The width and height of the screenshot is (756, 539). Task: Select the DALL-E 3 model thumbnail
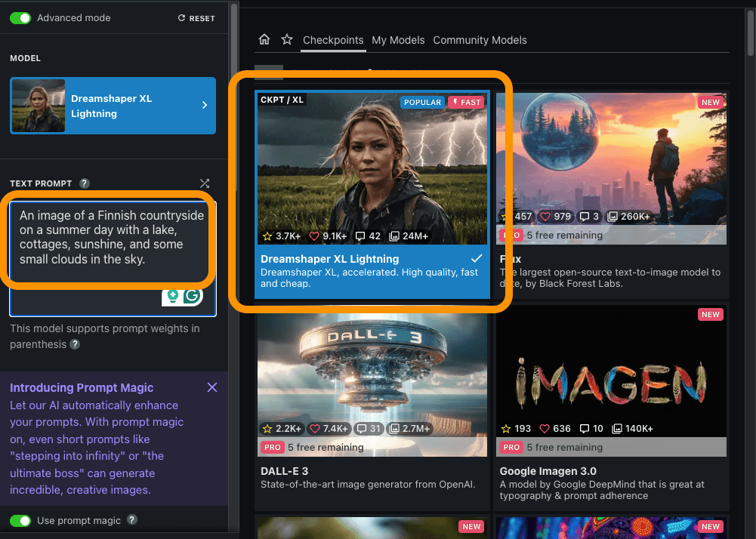click(372, 381)
